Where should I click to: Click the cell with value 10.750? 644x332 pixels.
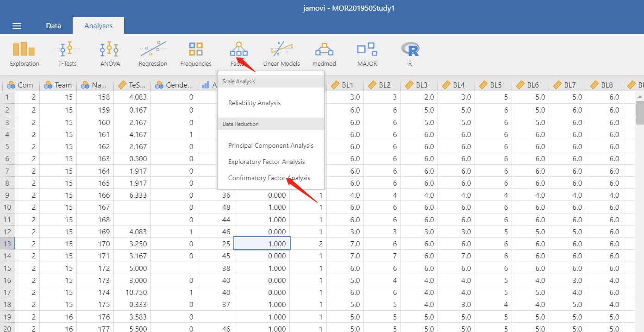[x=132, y=292]
